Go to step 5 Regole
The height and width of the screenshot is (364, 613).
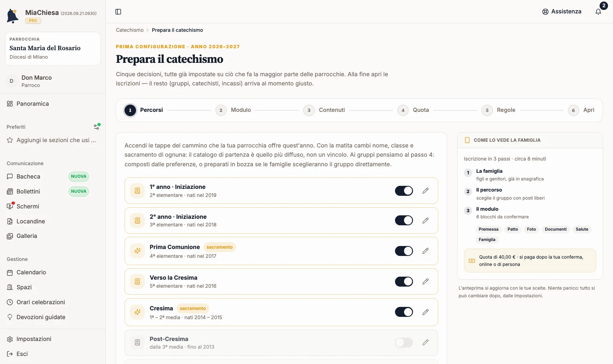point(498,110)
